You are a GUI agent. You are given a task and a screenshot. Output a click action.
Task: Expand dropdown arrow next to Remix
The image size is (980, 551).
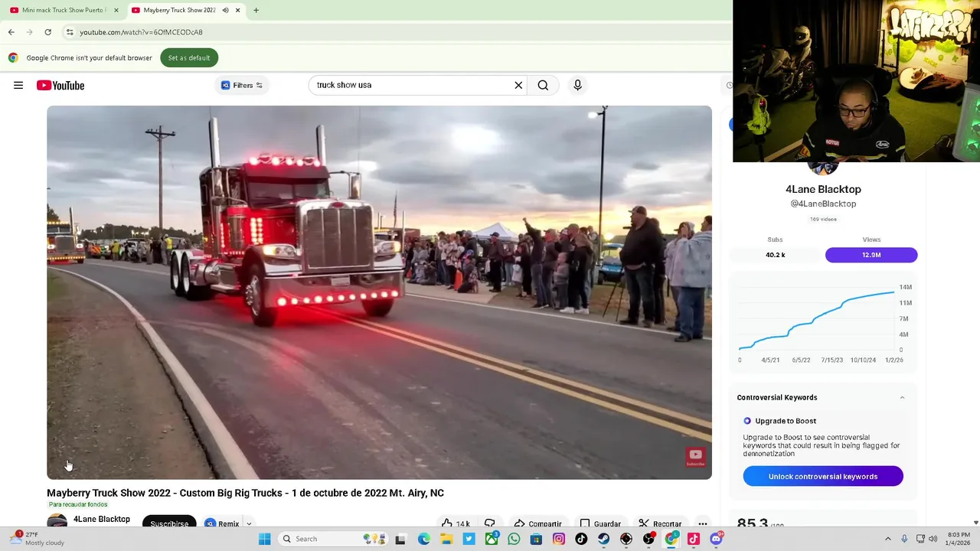tap(249, 524)
